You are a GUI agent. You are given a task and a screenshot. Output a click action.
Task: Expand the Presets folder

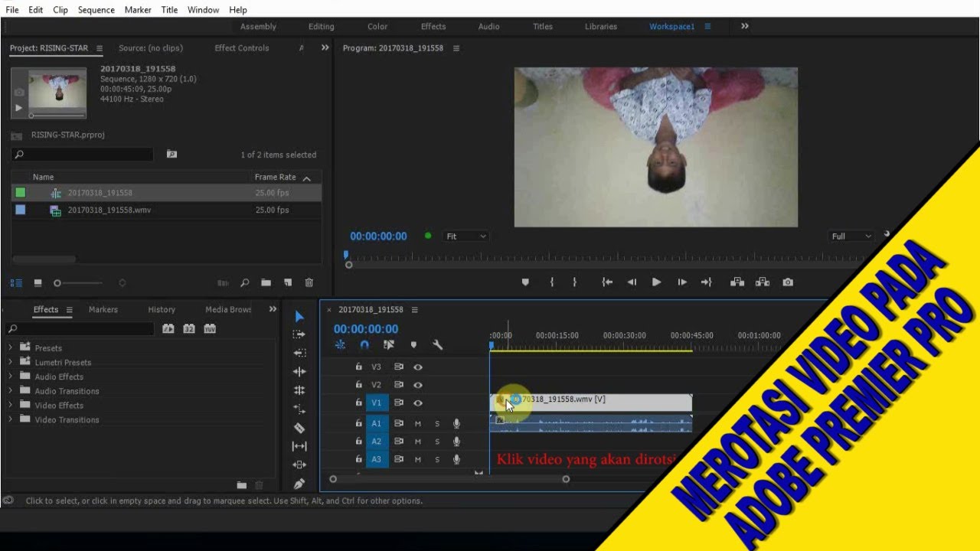click(11, 348)
